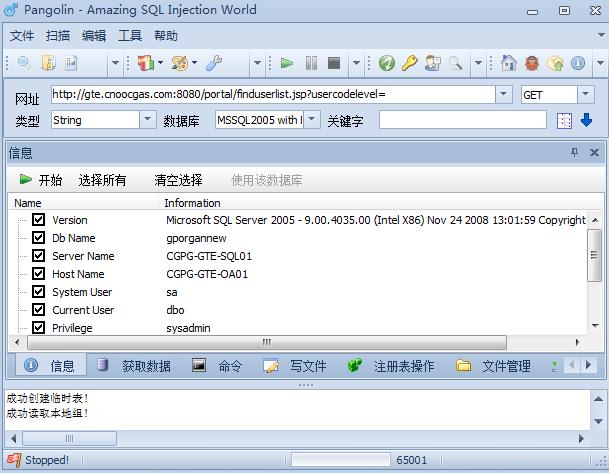Click the 开始 start button
The width and height of the screenshot is (609, 473).
tap(40, 180)
